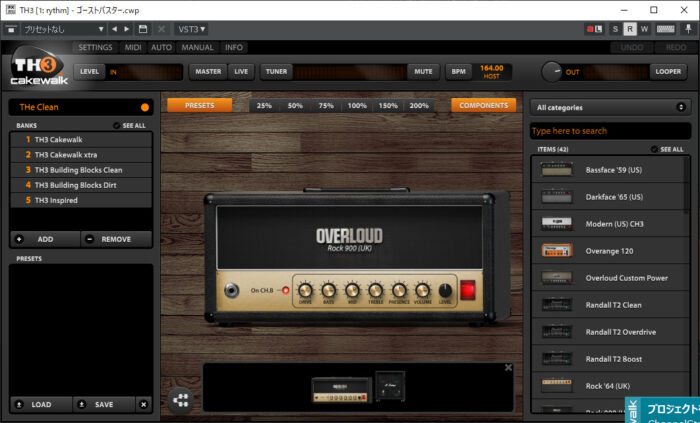Image resolution: width=700 pixels, height=423 pixels.
Task: Go to previous preset arrow
Action: [114, 29]
